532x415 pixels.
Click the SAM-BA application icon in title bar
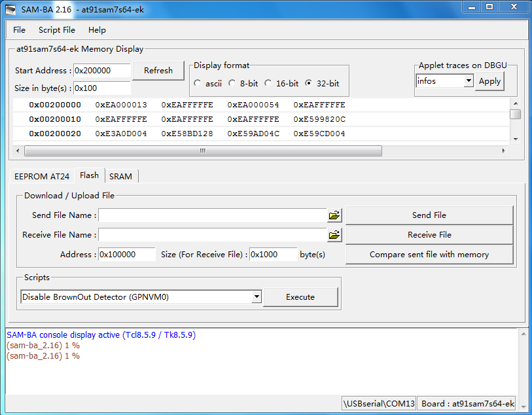(10, 10)
